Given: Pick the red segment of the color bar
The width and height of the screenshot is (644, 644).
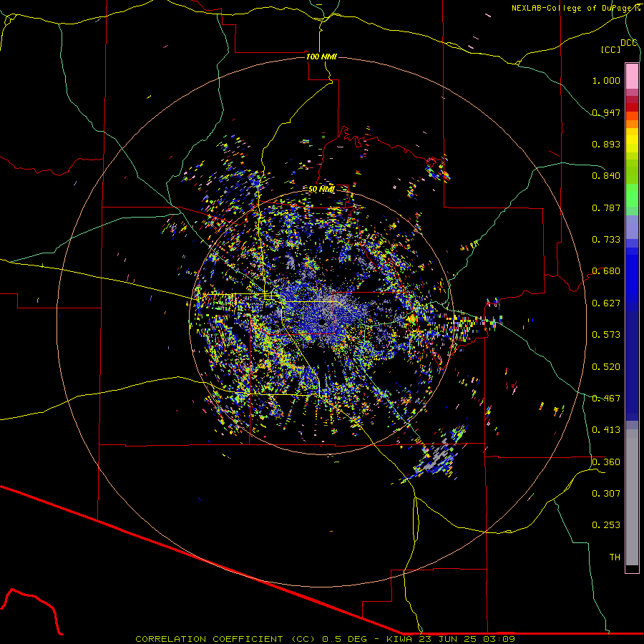Looking at the screenshot, I should (632, 107).
